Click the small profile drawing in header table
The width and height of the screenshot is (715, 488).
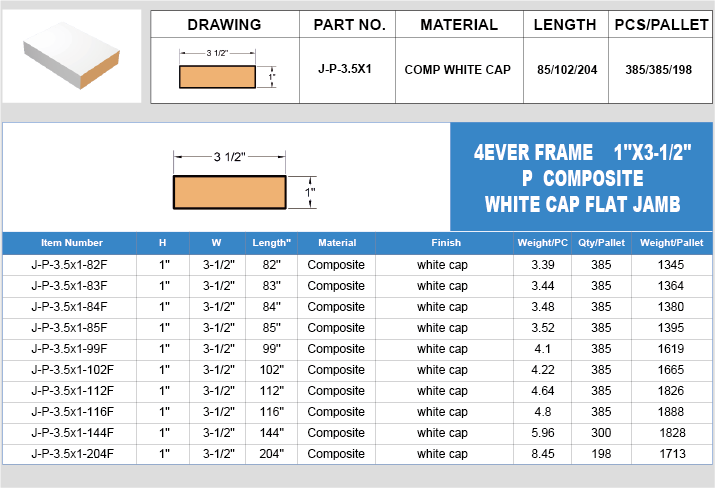click(227, 69)
